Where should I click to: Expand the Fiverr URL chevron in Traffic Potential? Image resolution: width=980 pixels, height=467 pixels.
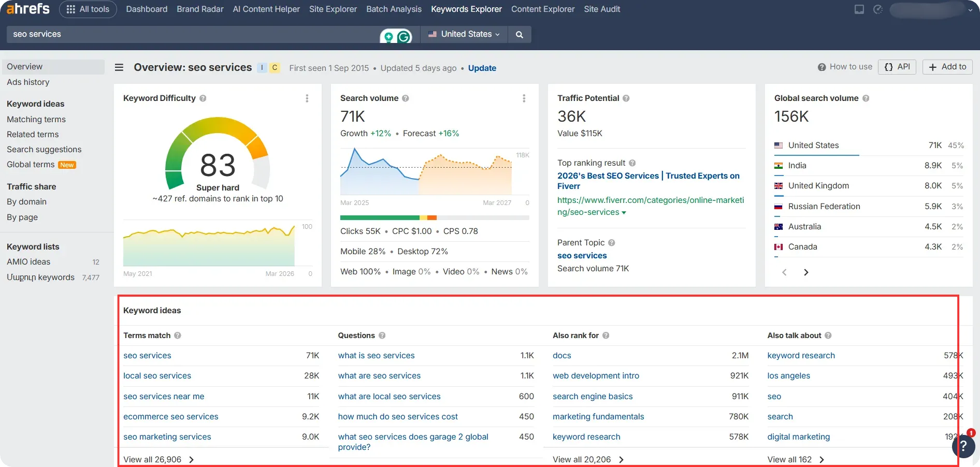tap(624, 212)
